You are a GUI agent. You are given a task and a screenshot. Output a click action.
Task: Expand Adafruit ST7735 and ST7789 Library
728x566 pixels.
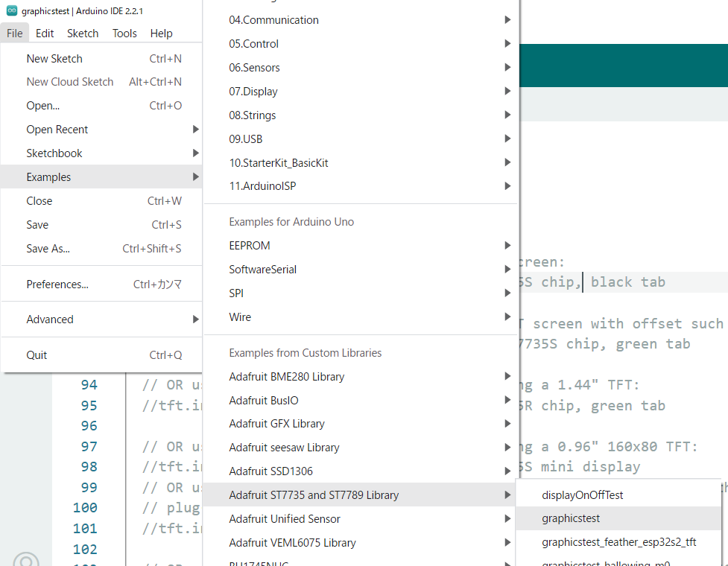pos(361,495)
